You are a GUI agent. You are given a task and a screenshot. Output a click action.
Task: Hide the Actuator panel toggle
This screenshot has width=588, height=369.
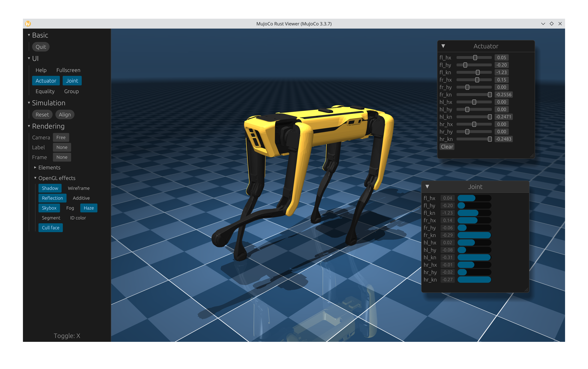(46, 81)
